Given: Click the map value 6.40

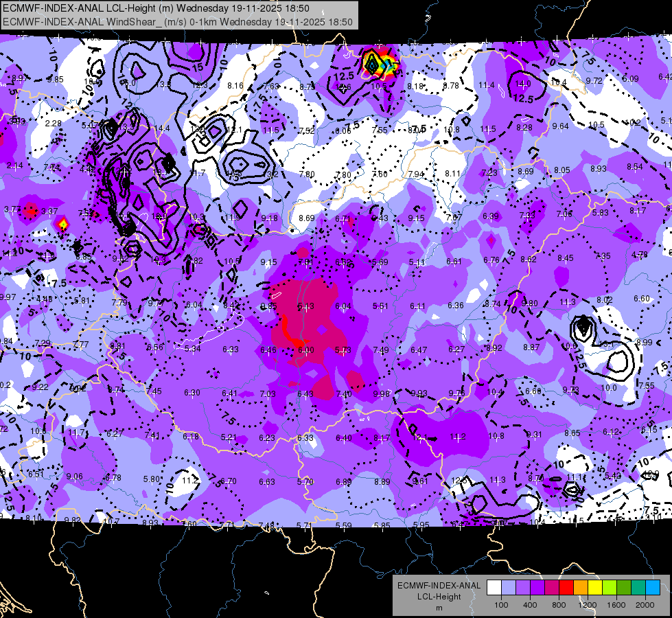Looking at the screenshot, I should click(344, 437).
